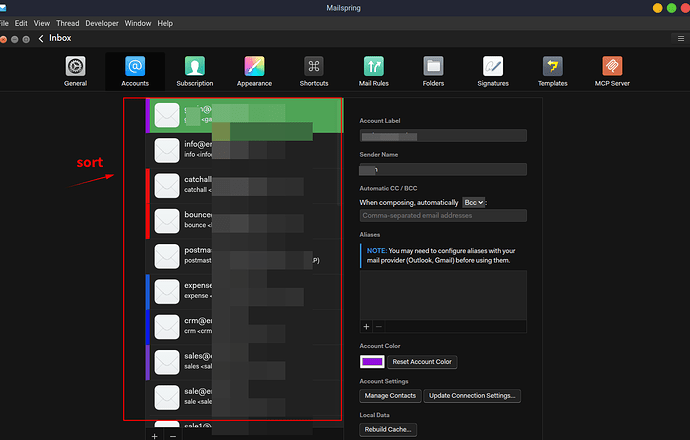690x440 pixels.
Task: Click the Inbox title text
Action: point(60,38)
